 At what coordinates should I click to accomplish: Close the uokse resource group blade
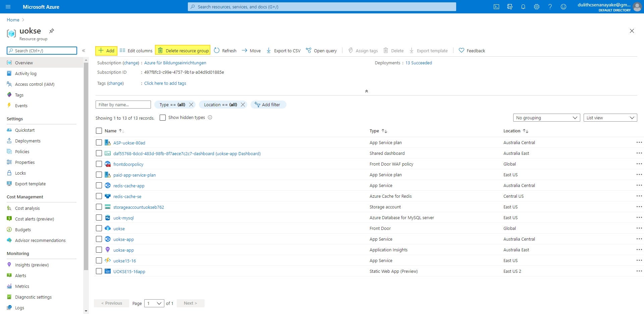click(x=632, y=31)
